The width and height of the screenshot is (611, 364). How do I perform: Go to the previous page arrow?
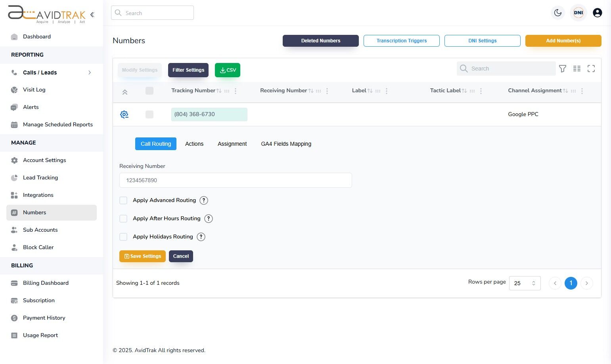555,283
